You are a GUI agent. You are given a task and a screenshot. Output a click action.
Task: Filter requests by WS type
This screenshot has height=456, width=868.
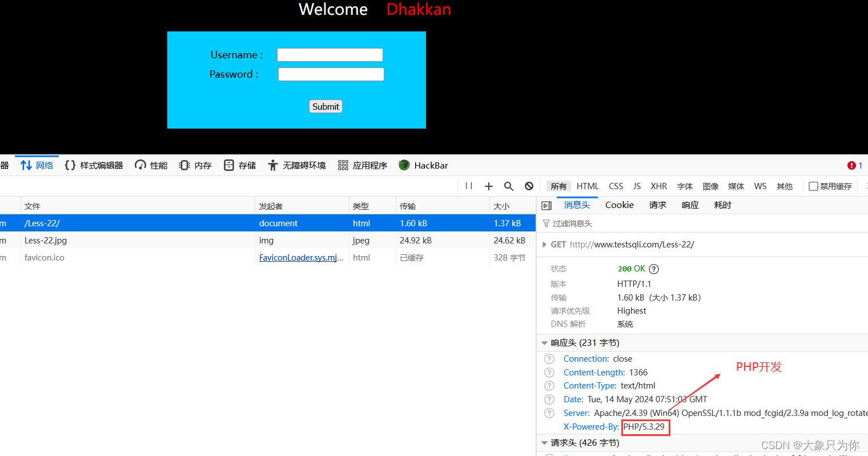pyautogui.click(x=760, y=186)
